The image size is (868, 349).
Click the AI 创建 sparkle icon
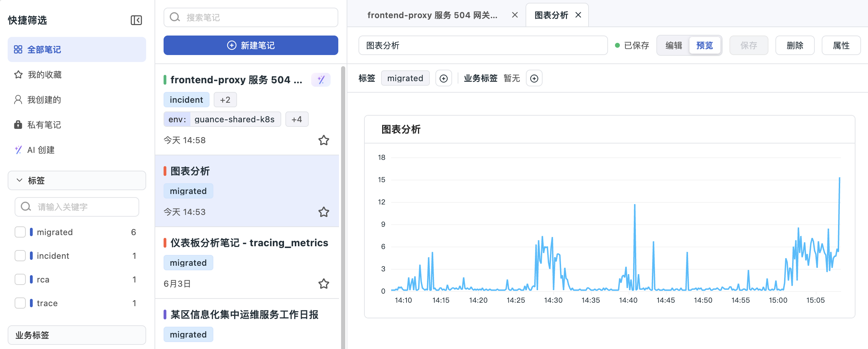(x=18, y=150)
